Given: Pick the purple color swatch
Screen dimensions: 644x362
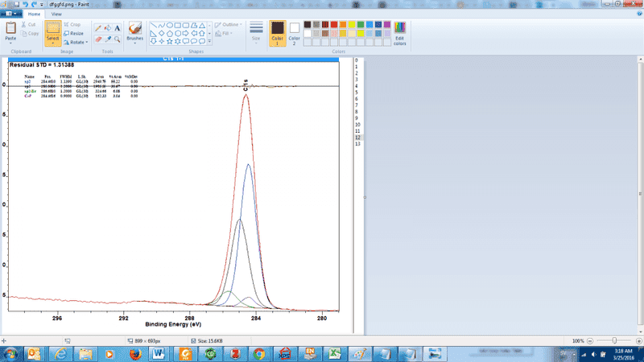Looking at the screenshot, I should [387, 25].
